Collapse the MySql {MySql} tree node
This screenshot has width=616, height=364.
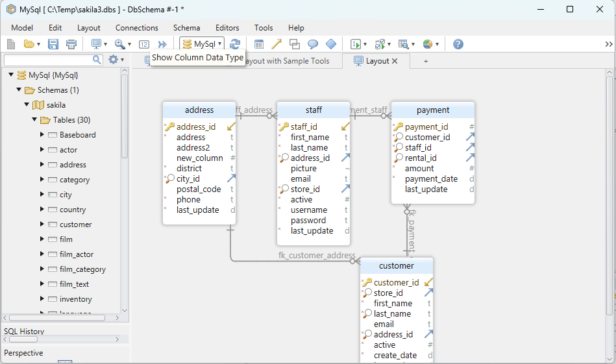tap(12, 75)
